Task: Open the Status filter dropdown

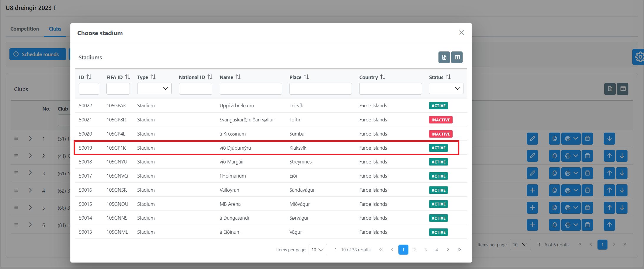Action: (x=446, y=88)
